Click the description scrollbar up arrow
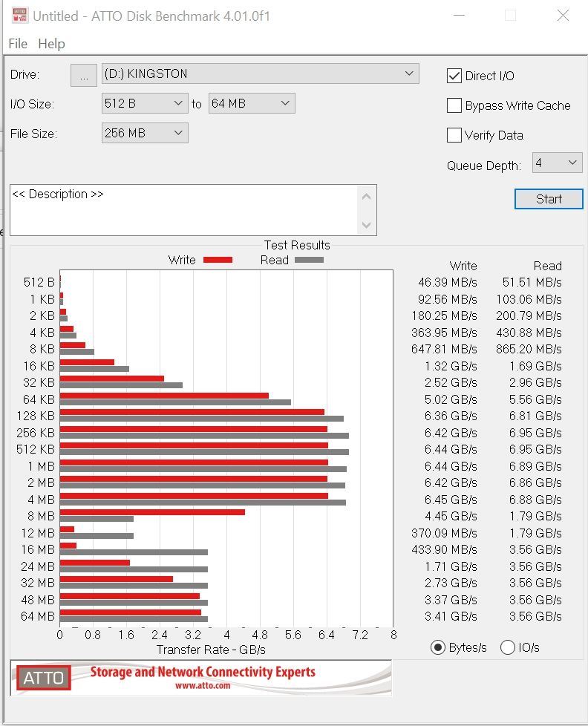 [366, 197]
